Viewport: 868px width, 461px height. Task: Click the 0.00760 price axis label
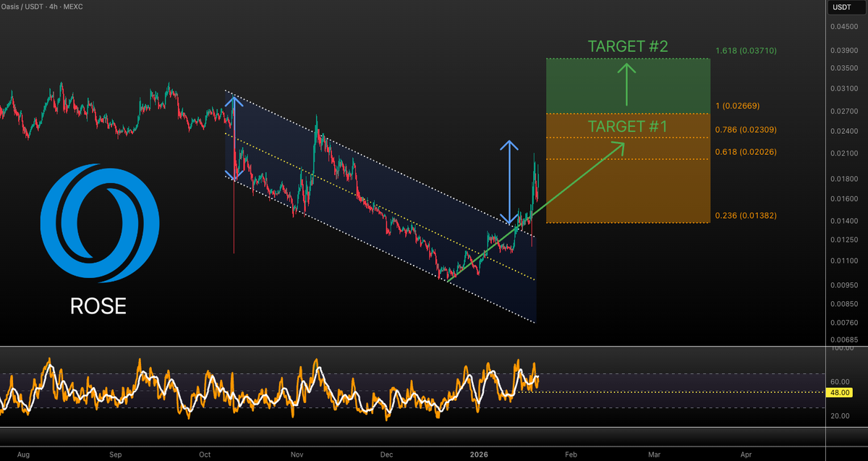843,322
